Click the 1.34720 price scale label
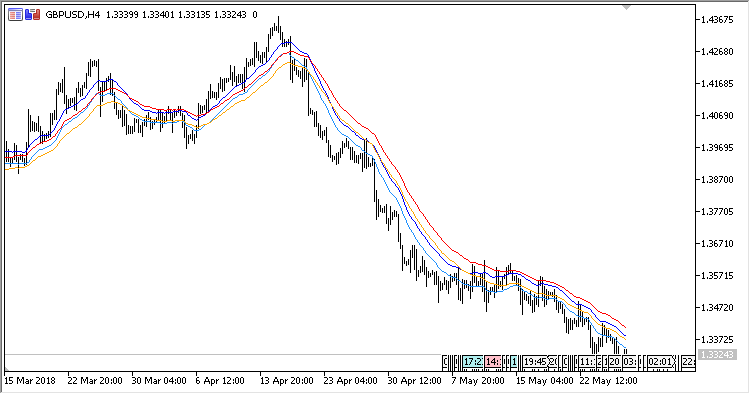Screen dimensions: 750x394 pos(717,307)
